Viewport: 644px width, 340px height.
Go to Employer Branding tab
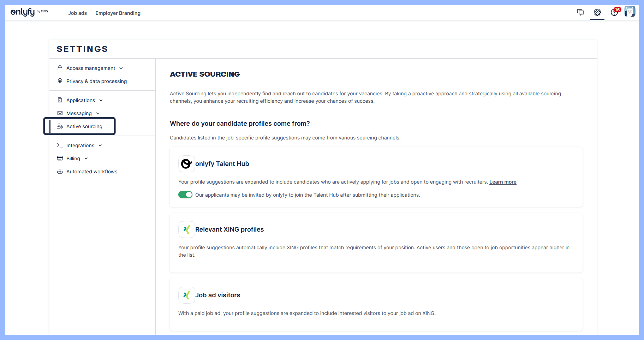118,13
